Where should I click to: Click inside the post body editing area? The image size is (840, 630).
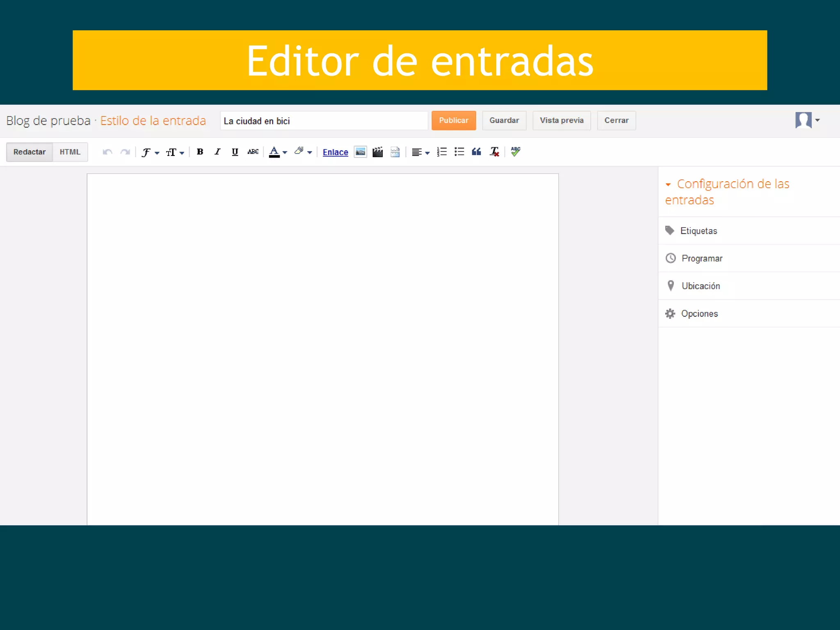click(323, 349)
